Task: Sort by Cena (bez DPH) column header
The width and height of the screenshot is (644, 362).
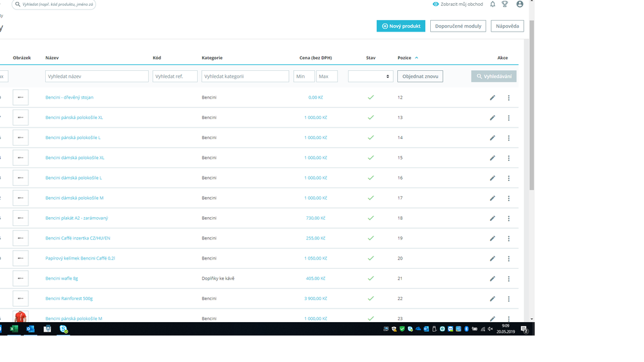Action: [316, 58]
